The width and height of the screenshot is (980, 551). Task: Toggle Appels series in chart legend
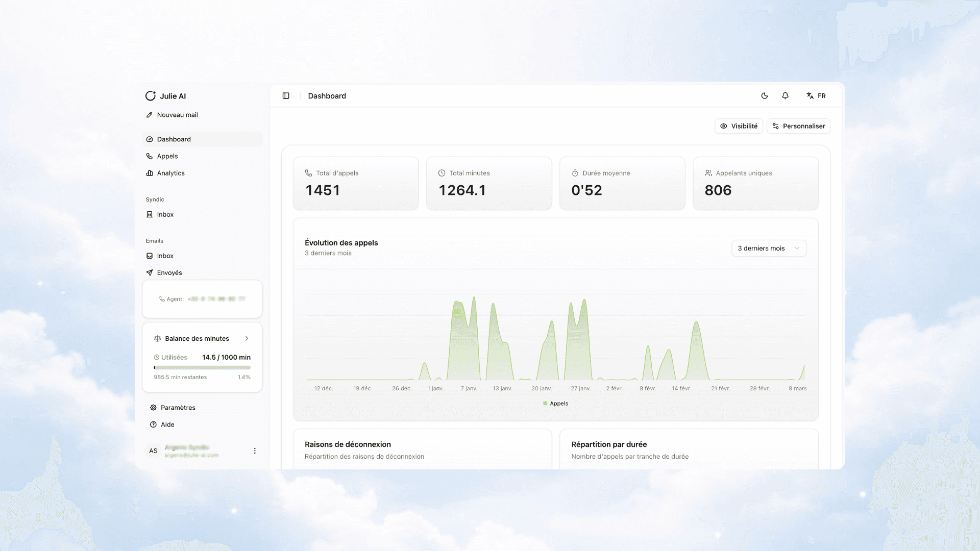pyautogui.click(x=555, y=404)
